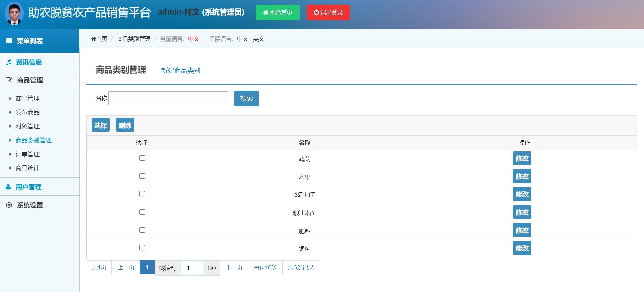Screen dimensions: 644x292
Task: Open 对象管理 submenu item
Action: tap(27, 126)
